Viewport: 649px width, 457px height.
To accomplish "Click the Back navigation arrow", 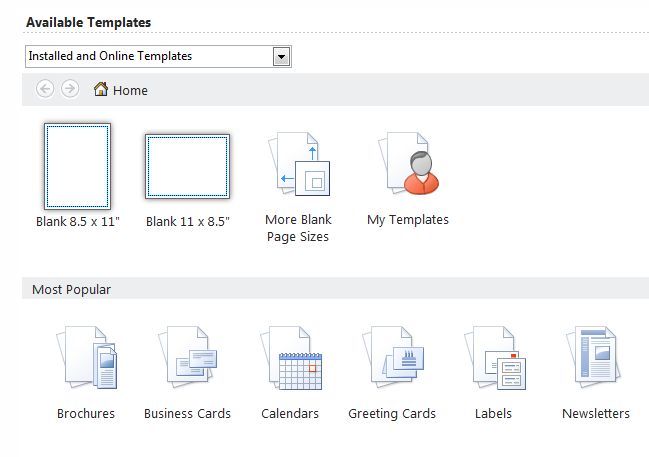I will click(x=45, y=89).
